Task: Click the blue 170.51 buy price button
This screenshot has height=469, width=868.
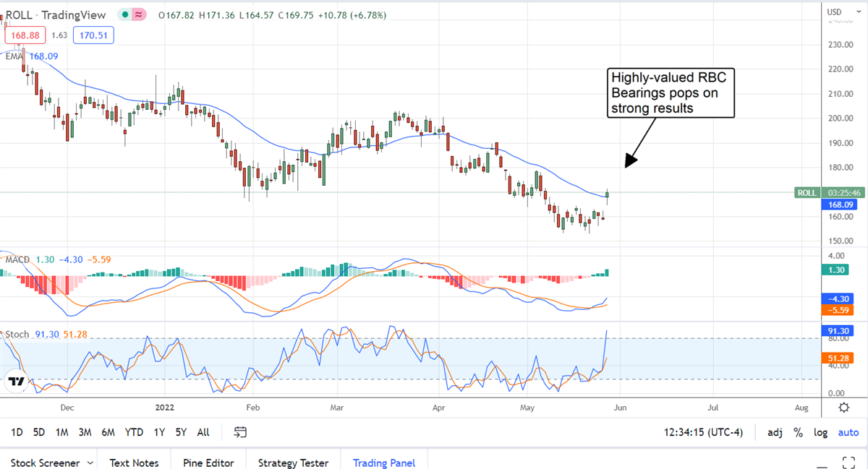Action: (94, 35)
